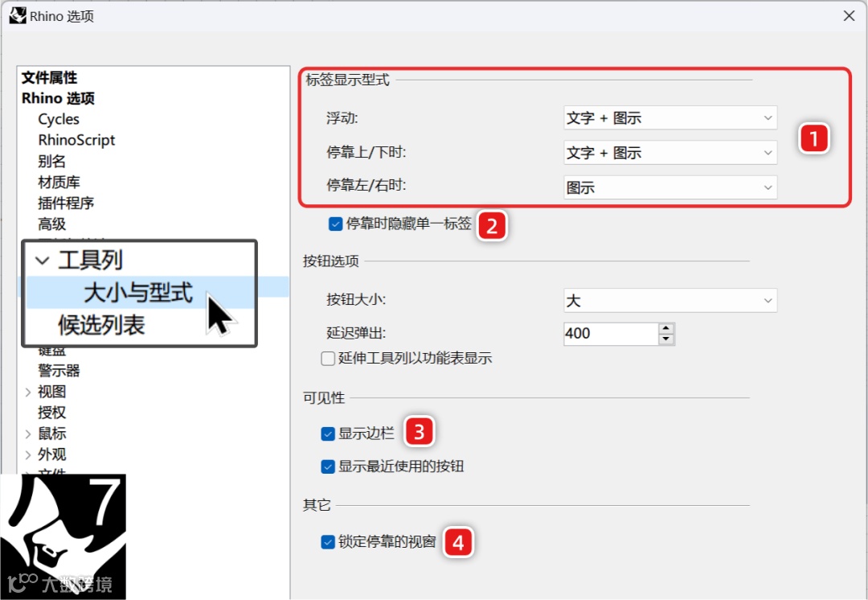Viewport: 868px width, 600px height.
Task: Select Cycles in options tree
Action: (x=58, y=119)
